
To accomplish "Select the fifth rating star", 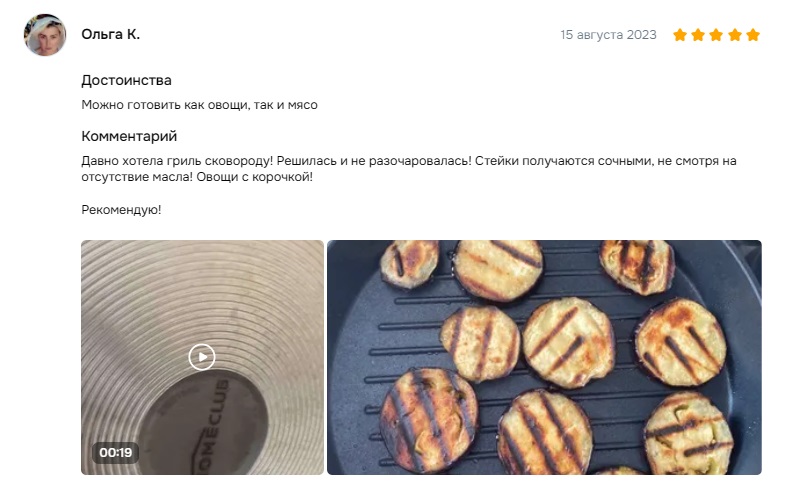I will 753,35.
